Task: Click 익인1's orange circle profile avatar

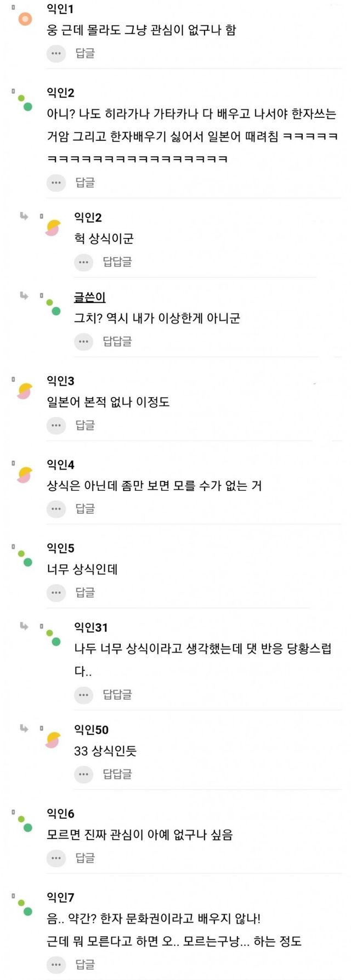Action: coord(25,20)
